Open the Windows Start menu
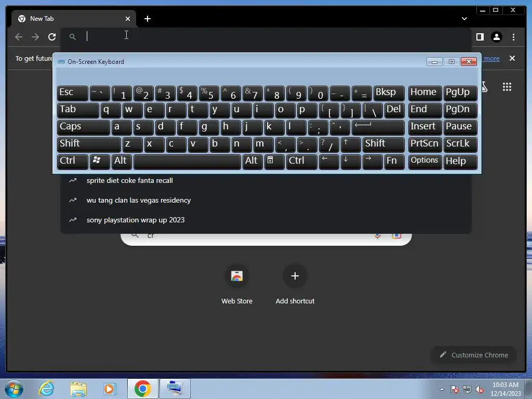 [14, 389]
